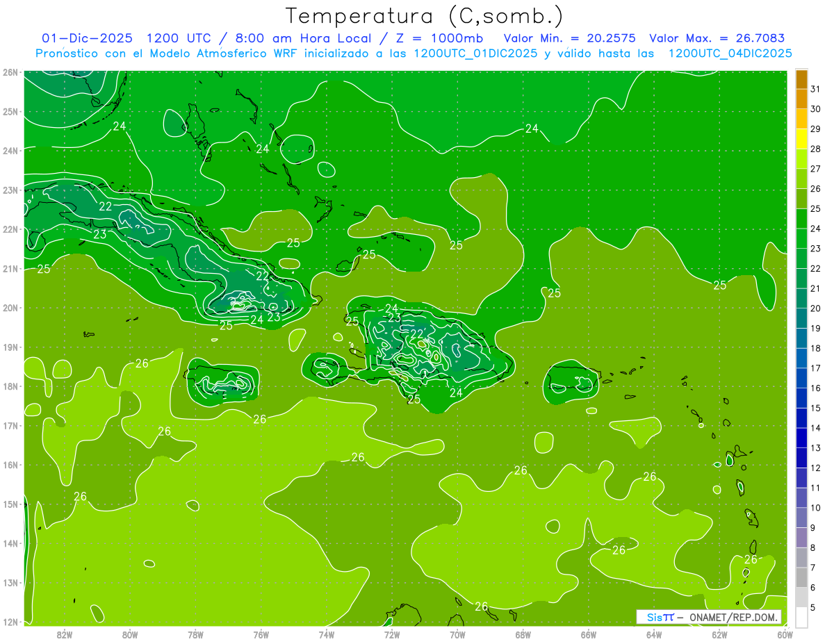The height and width of the screenshot is (644, 834).
Task: Click the purple swatch between 9 and 10
Action: 801,518
